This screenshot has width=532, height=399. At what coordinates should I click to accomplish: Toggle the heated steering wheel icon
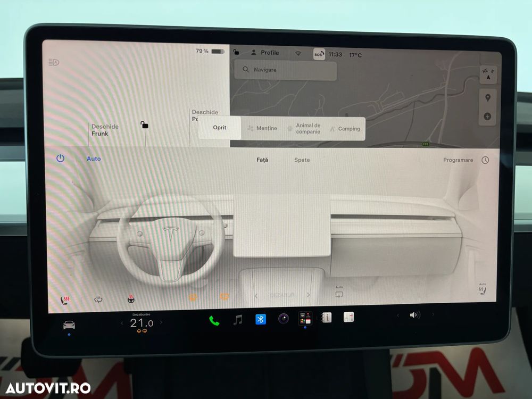131,299
